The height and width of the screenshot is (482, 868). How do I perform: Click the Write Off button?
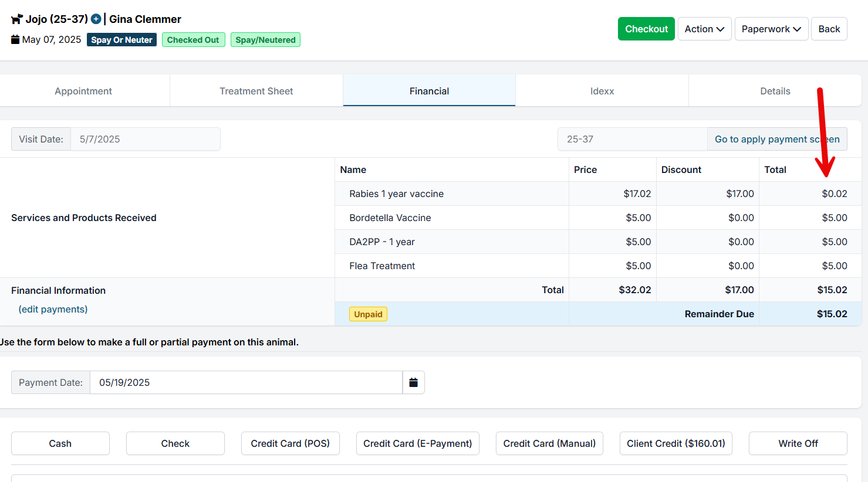tap(798, 443)
